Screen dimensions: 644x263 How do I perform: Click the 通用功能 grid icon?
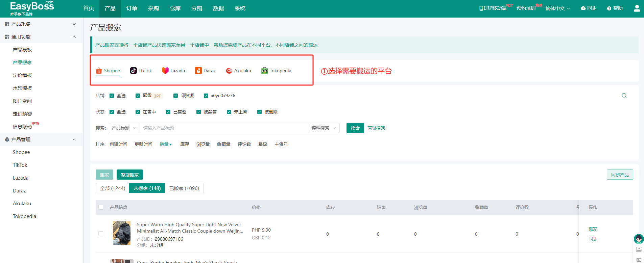coord(7,37)
